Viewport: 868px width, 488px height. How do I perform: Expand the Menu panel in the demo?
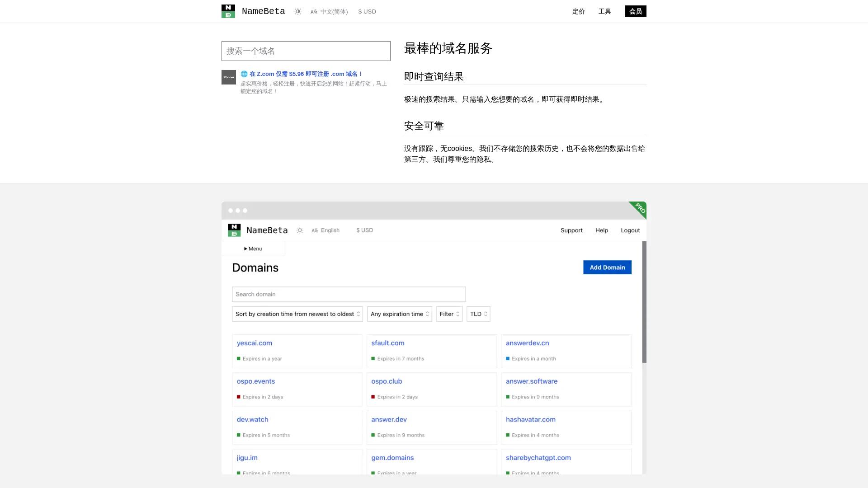coord(253,249)
